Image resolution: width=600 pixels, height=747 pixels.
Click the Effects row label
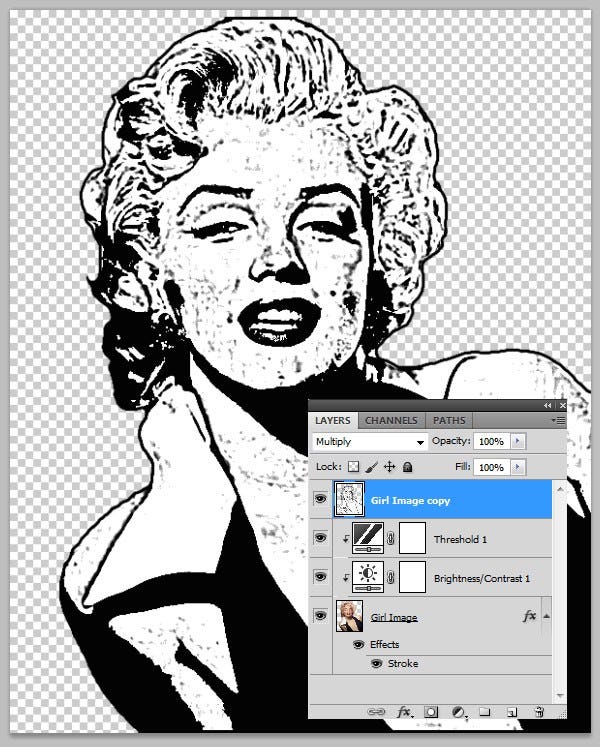point(385,645)
